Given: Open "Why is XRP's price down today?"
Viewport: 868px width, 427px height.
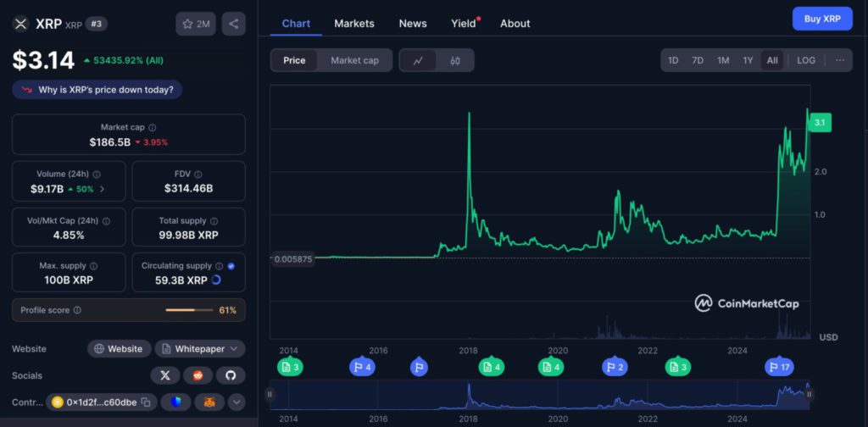Looking at the screenshot, I should 97,90.
